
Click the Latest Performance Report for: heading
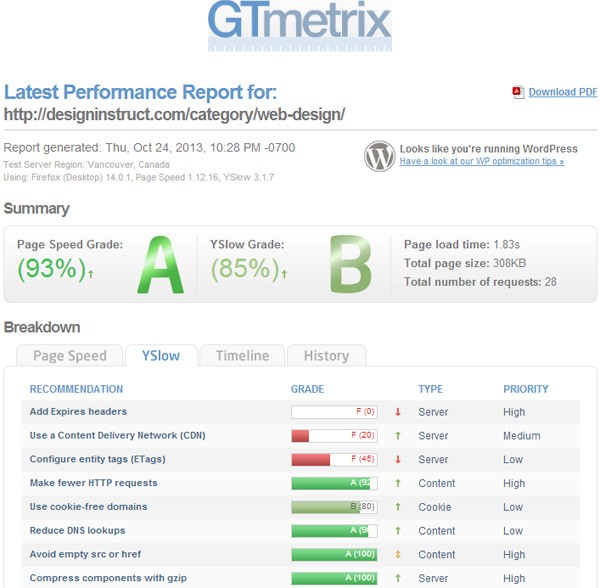tap(140, 92)
